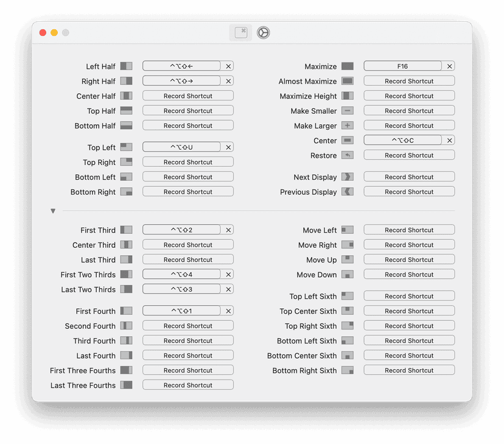The height and width of the screenshot is (444, 504).
Task: Record a shortcut for Almost Maximize
Action: click(408, 80)
